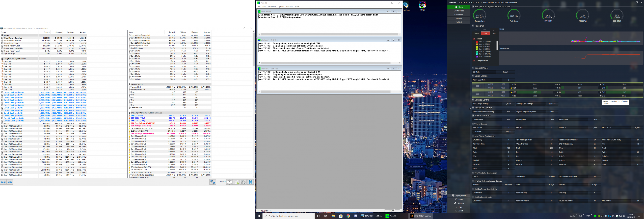
Task: Click histogram reset square icon in Ryzen Master
Action: [494, 30]
